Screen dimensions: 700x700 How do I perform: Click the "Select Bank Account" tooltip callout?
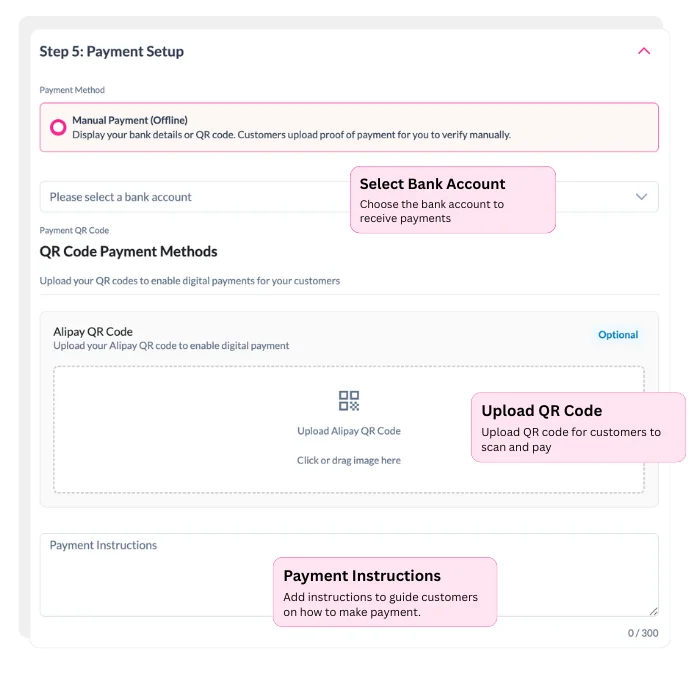(452, 200)
